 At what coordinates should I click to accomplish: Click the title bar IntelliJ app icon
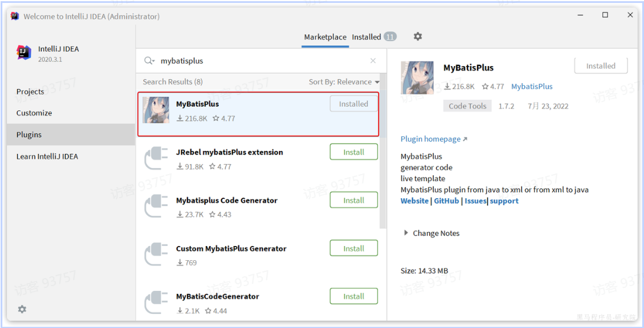(15, 16)
